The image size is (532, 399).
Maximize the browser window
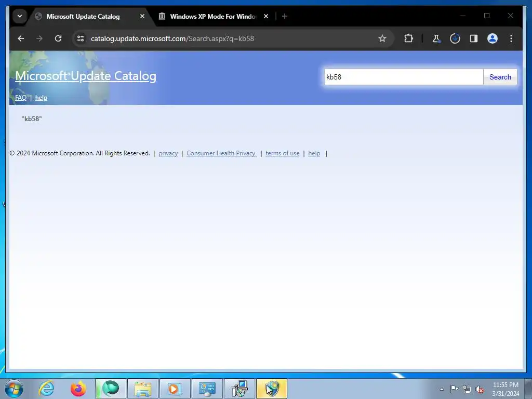click(x=487, y=16)
